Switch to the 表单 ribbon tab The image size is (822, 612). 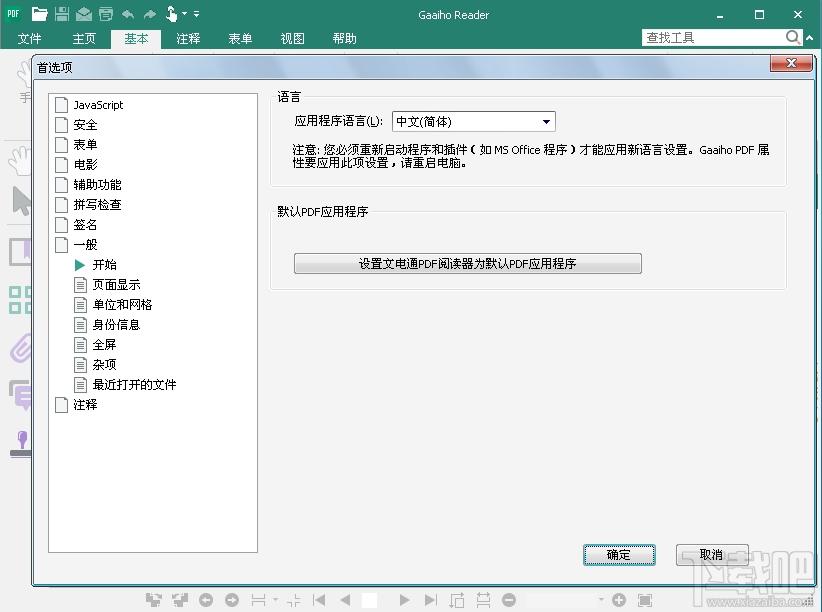pyautogui.click(x=240, y=38)
